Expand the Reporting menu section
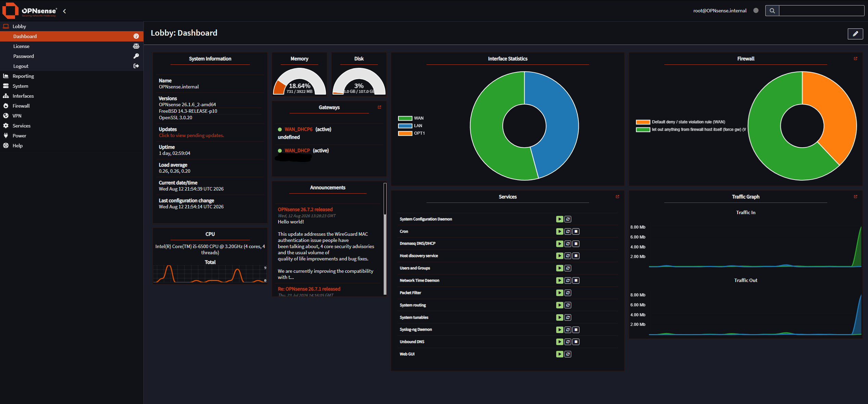This screenshot has height=404, width=868. point(72,76)
